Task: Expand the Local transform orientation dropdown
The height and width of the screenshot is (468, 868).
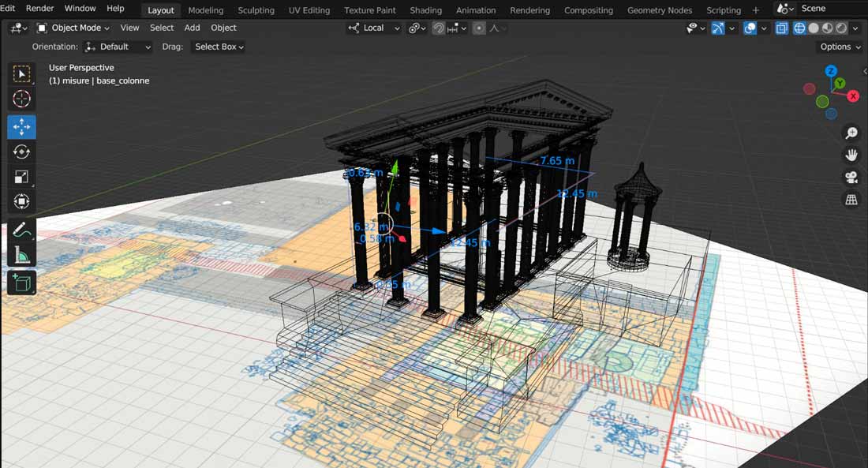Action: pyautogui.click(x=374, y=28)
